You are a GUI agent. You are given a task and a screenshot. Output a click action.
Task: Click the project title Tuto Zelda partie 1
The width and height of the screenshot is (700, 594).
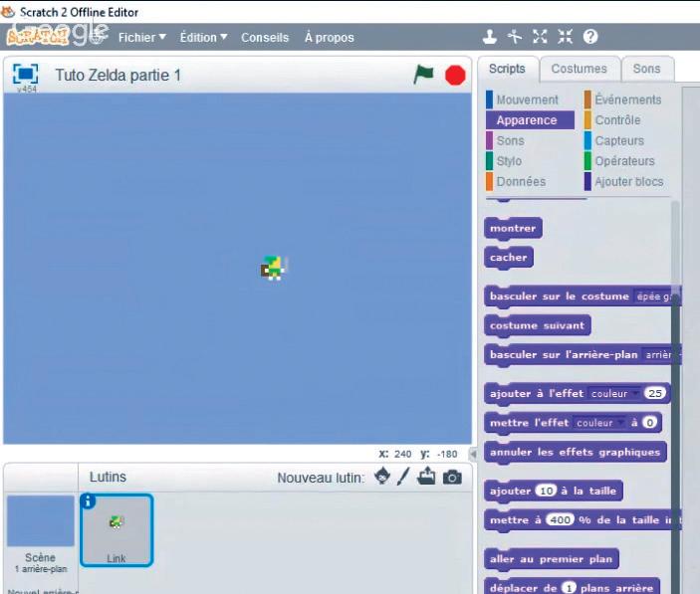click(117, 75)
